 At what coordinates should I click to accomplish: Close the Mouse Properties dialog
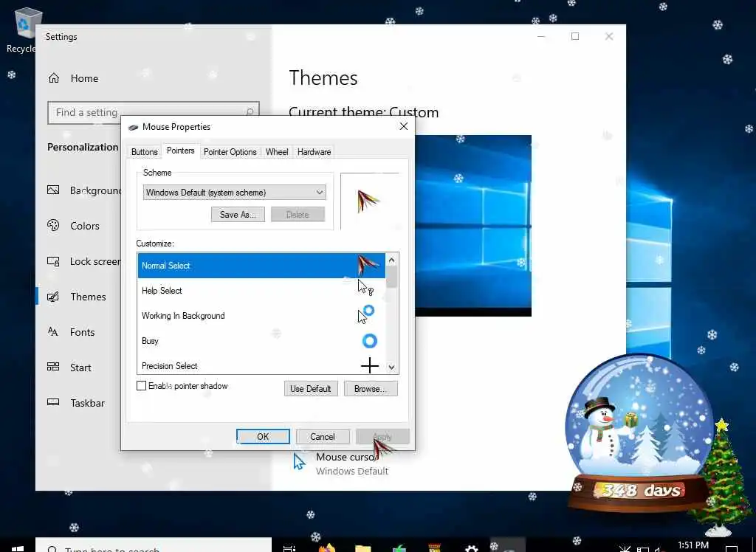[x=404, y=126]
